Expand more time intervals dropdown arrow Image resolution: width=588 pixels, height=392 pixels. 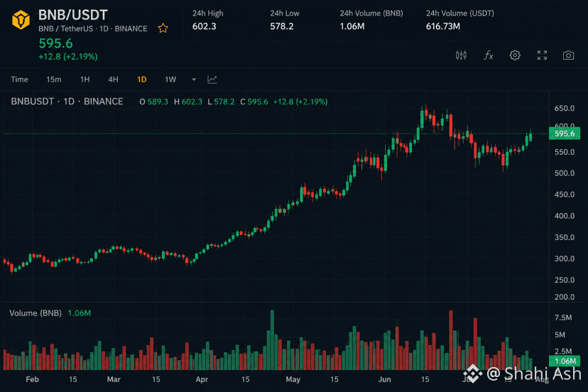(194, 80)
